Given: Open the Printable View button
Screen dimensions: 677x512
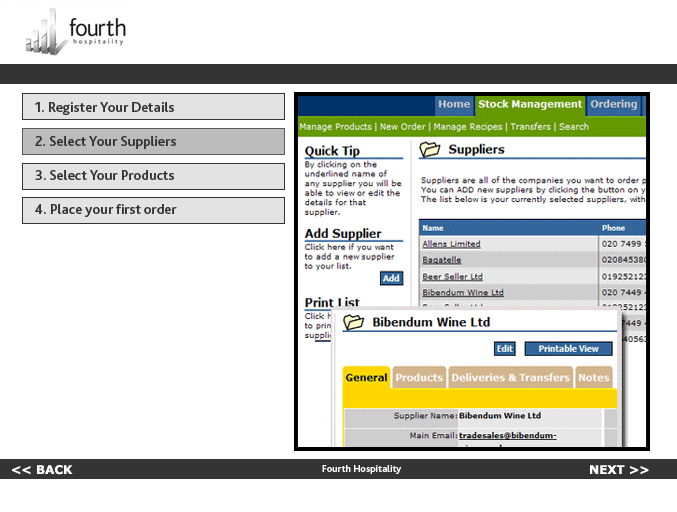Looking at the screenshot, I should point(568,349).
